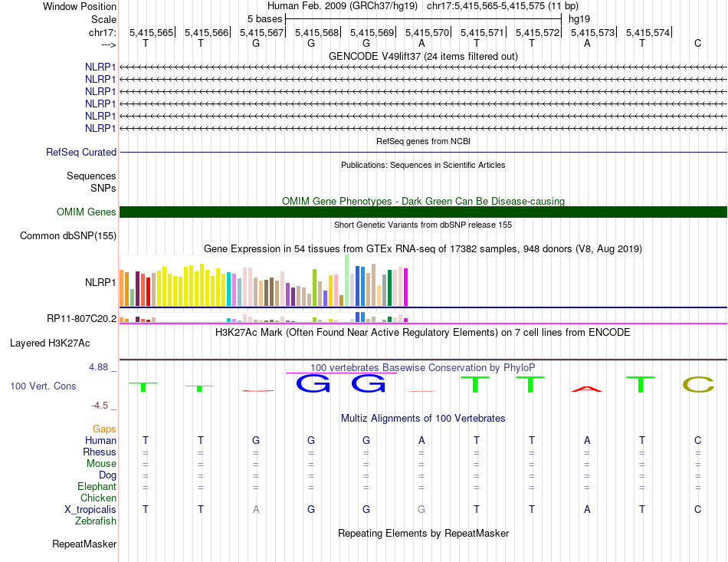Open Gene Expression in 54 tissues GTEx title

click(423, 249)
